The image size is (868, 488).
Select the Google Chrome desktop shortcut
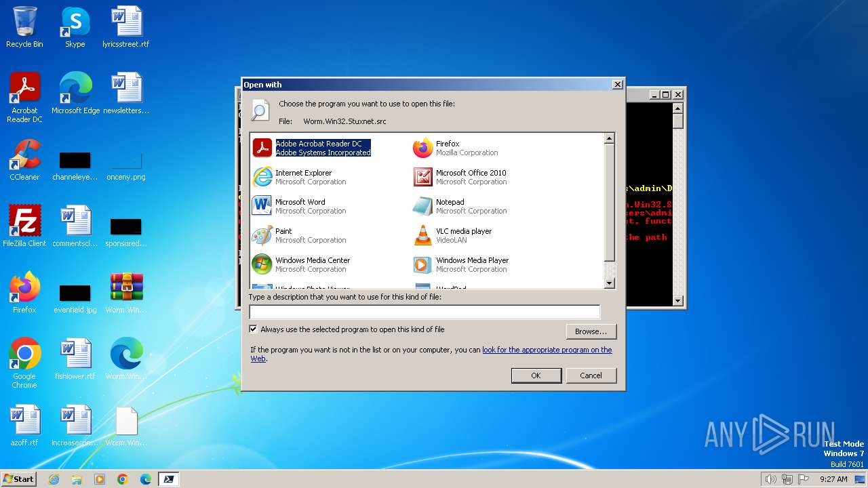[x=24, y=363]
